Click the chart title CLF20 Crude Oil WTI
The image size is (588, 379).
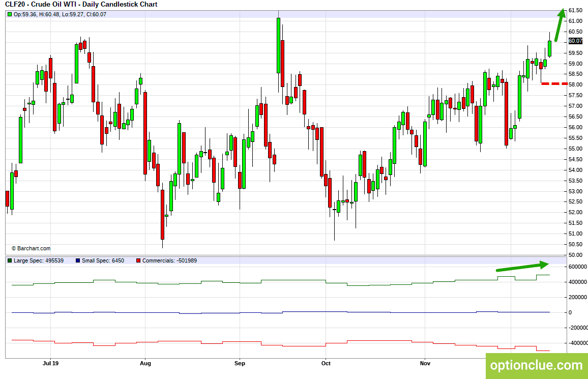[x=81, y=5]
